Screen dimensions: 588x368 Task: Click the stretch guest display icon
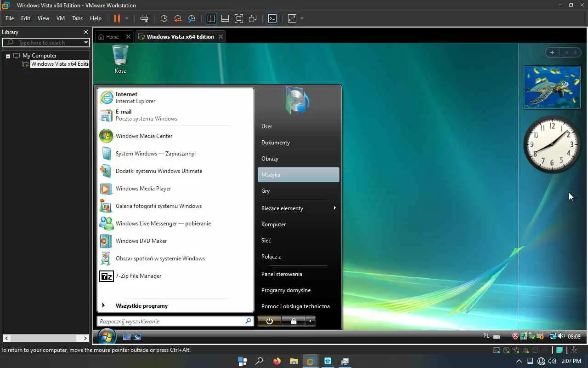click(x=292, y=18)
